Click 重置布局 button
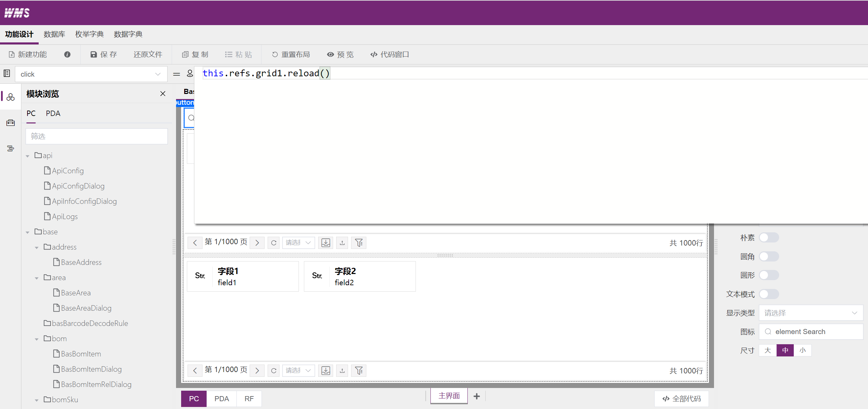The height and width of the screenshot is (409, 868). tap(291, 54)
